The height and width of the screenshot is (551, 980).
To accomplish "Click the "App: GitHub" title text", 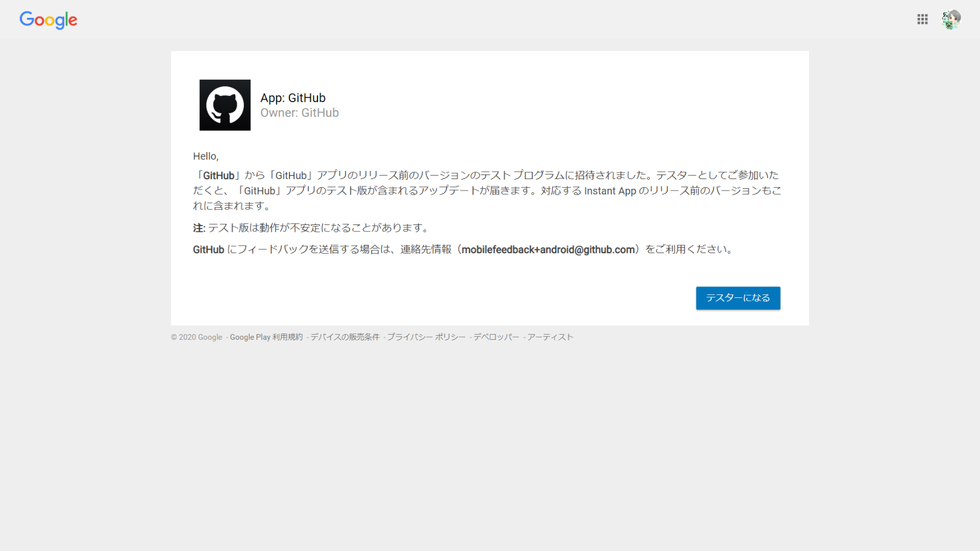I will [x=293, y=98].
